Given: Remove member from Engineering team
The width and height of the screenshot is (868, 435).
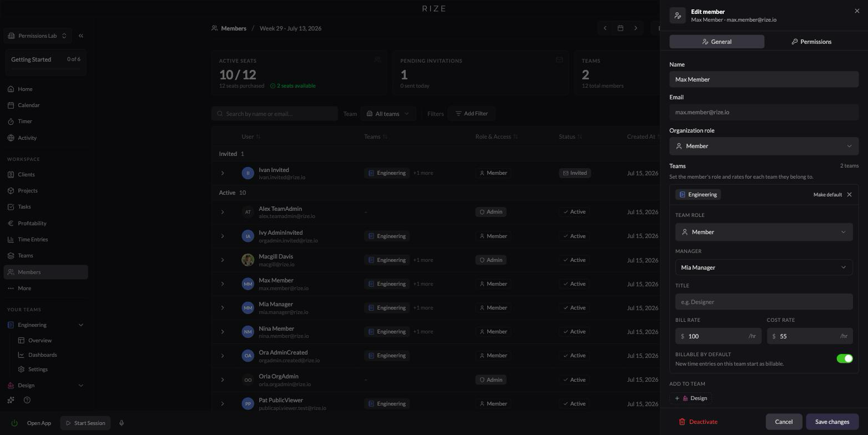Looking at the screenshot, I should click(849, 195).
